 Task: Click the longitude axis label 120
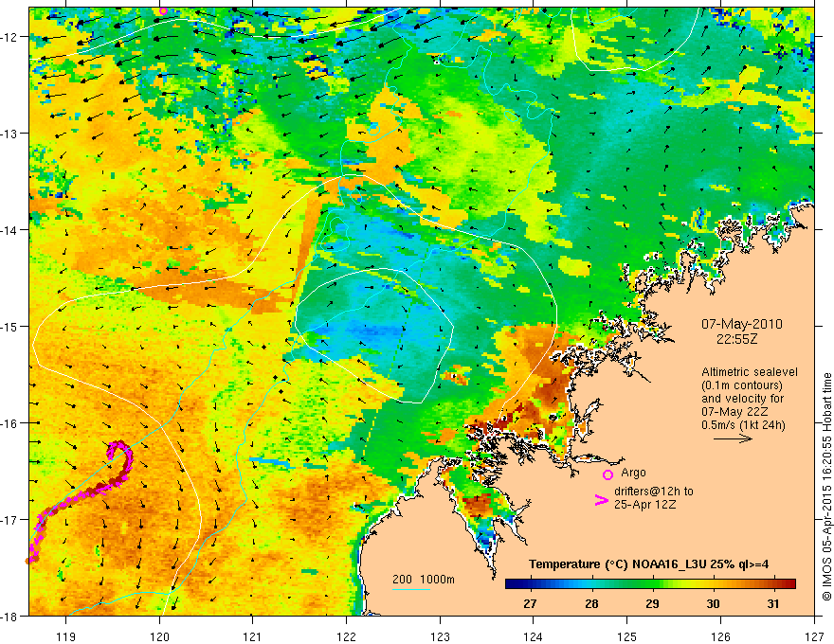[159, 636]
